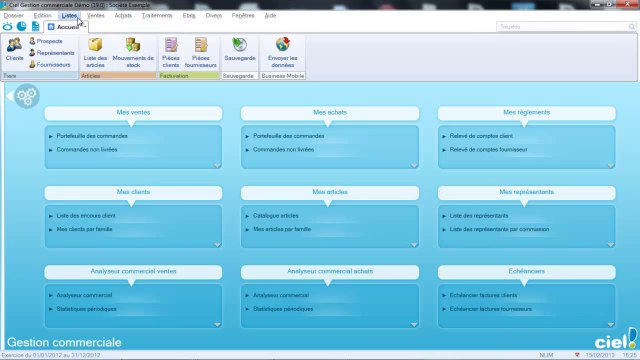Screen dimensions: 640x360
Task: Open Relevé de comptes fournisseur
Action: (489, 150)
